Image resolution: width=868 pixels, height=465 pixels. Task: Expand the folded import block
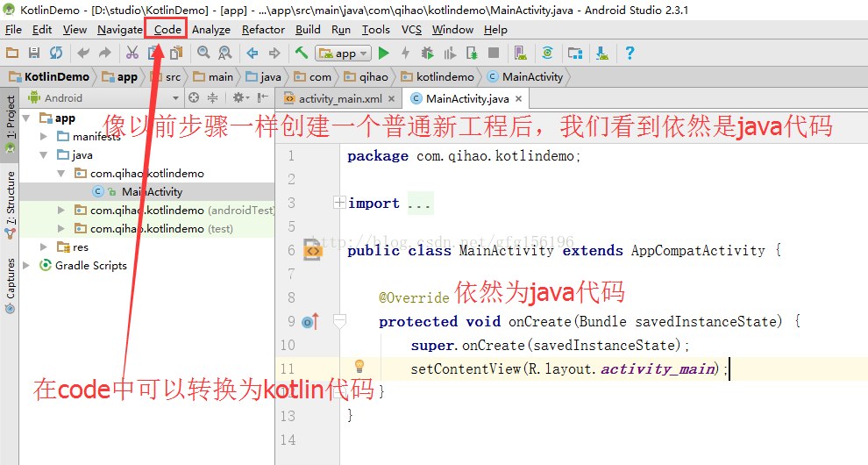pos(339,203)
